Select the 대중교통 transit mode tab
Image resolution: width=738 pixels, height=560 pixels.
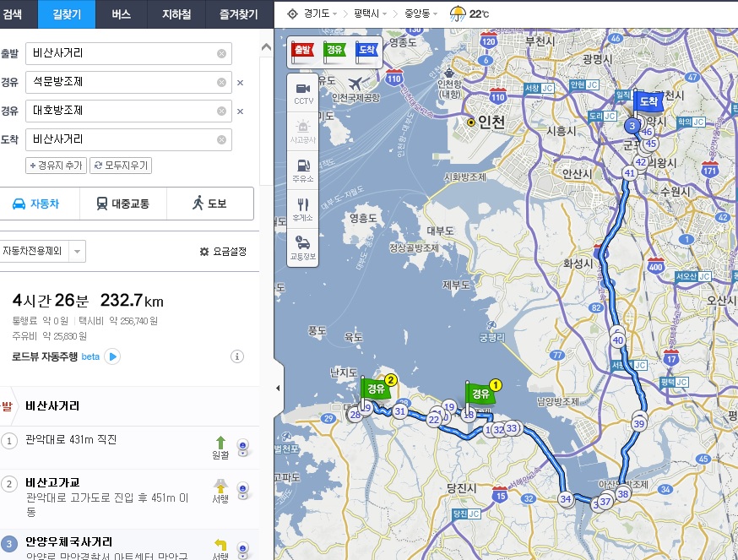(123, 204)
